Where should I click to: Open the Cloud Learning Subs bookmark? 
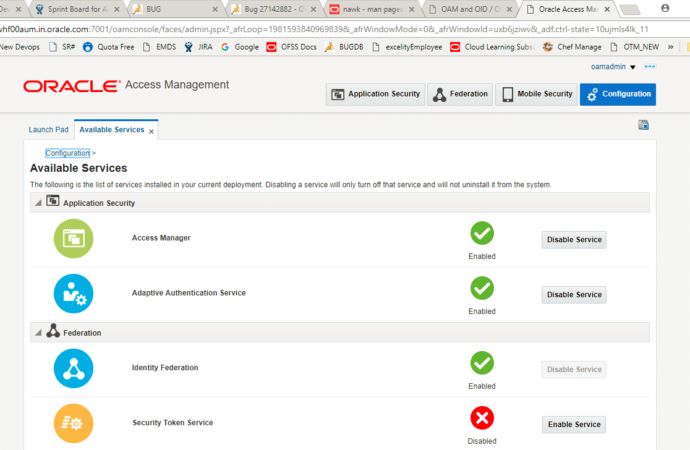click(x=492, y=47)
